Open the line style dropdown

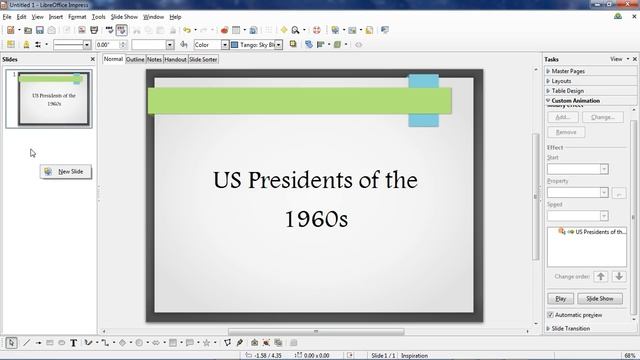point(87,44)
